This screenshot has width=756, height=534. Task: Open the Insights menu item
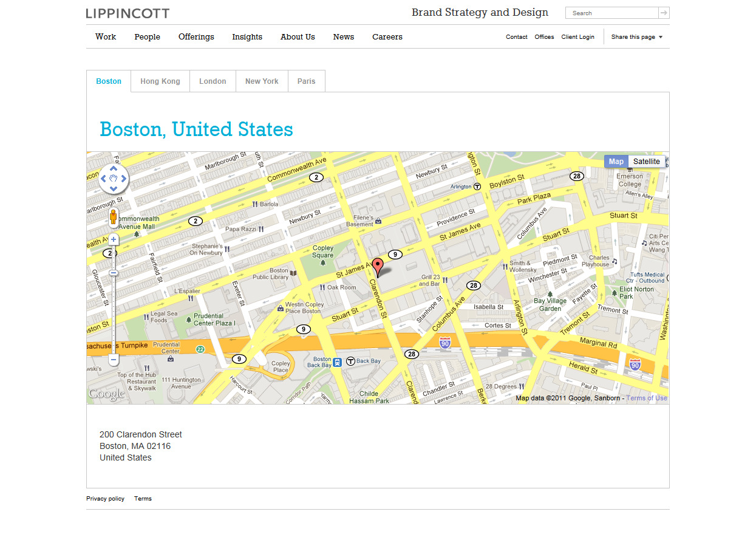[247, 37]
